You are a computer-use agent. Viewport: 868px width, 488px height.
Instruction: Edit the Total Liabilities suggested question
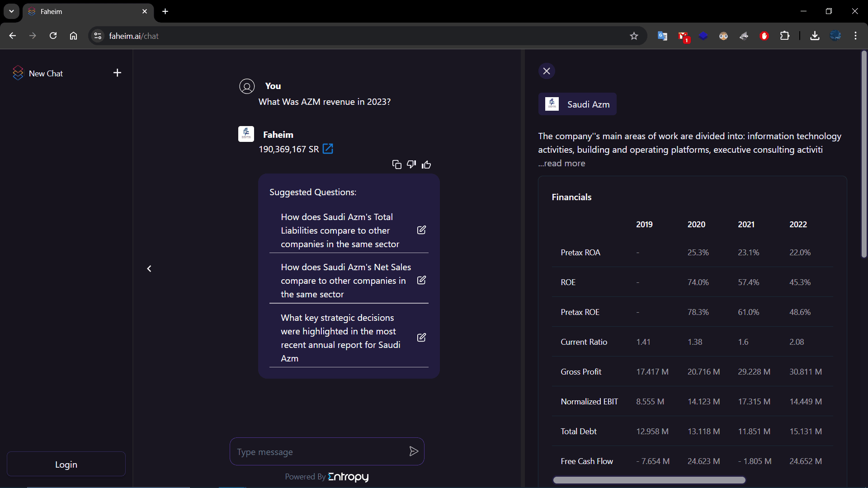[421, 230]
